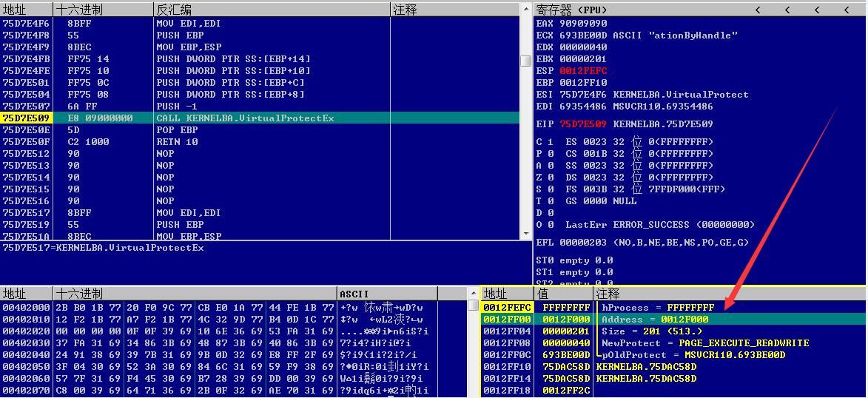Screen dimensions: 868x398
Task: Select the EBX 00000201 register line
Action: 572,58
